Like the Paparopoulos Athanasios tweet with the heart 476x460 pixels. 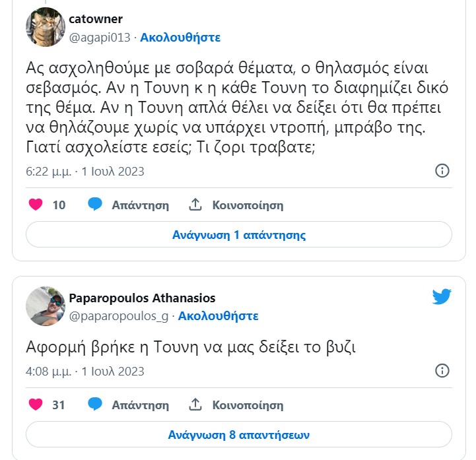click(x=36, y=405)
